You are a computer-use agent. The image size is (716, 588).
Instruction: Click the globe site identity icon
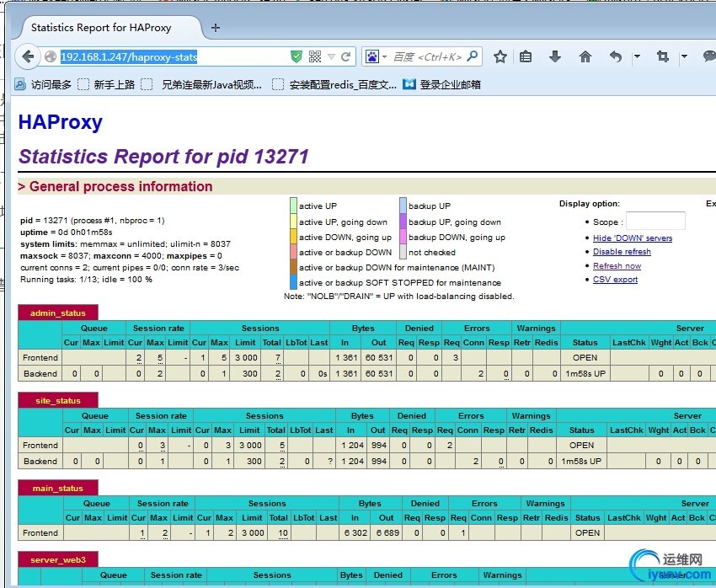coord(51,56)
